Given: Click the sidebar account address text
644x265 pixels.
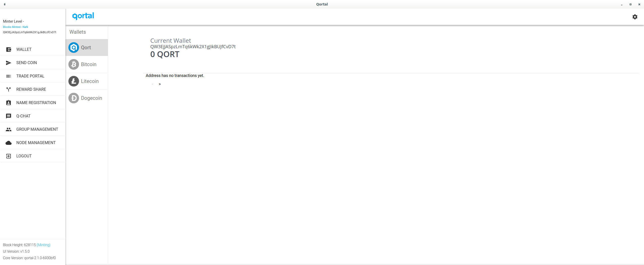Looking at the screenshot, I should pyautogui.click(x=30, y=32).
